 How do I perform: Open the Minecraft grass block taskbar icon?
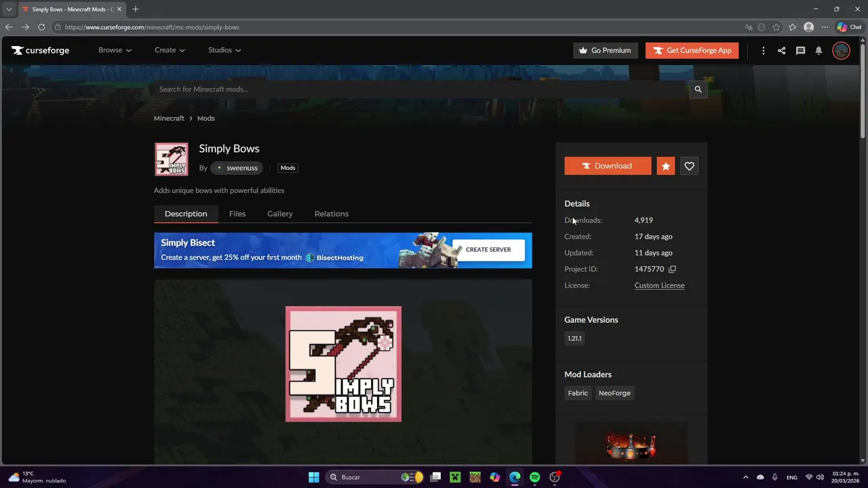pyautogui.click(x=475, y=477)
